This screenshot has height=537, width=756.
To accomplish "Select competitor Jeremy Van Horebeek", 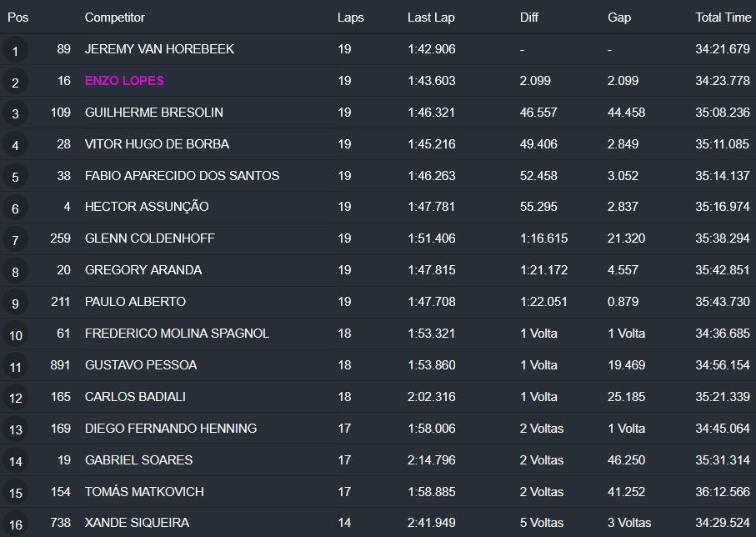I will tap(159, 49).
